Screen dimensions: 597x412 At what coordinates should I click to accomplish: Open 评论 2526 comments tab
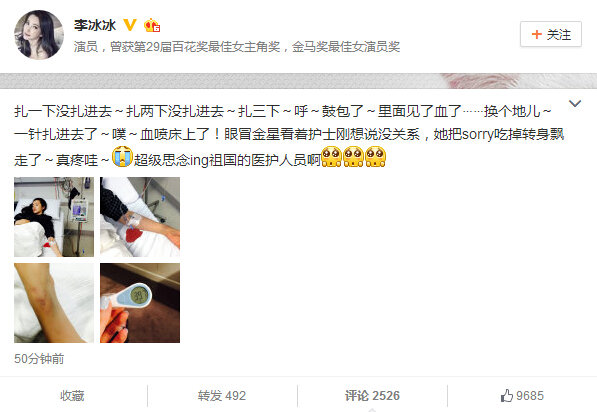[372, 396]
